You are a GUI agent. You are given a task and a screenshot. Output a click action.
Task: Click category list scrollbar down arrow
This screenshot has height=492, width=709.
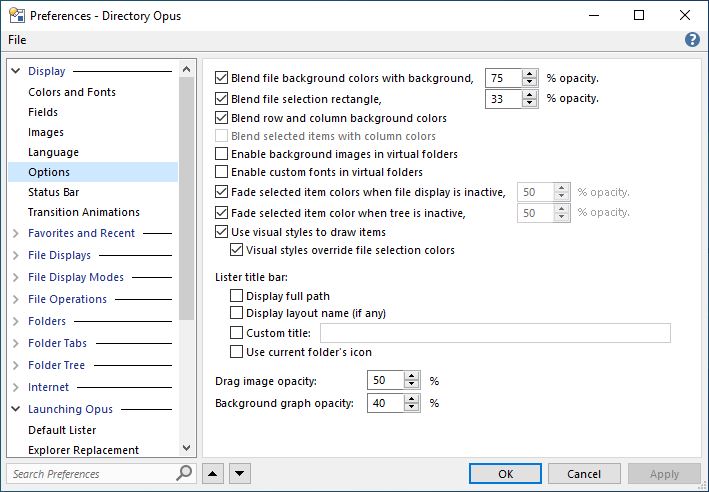186,448
